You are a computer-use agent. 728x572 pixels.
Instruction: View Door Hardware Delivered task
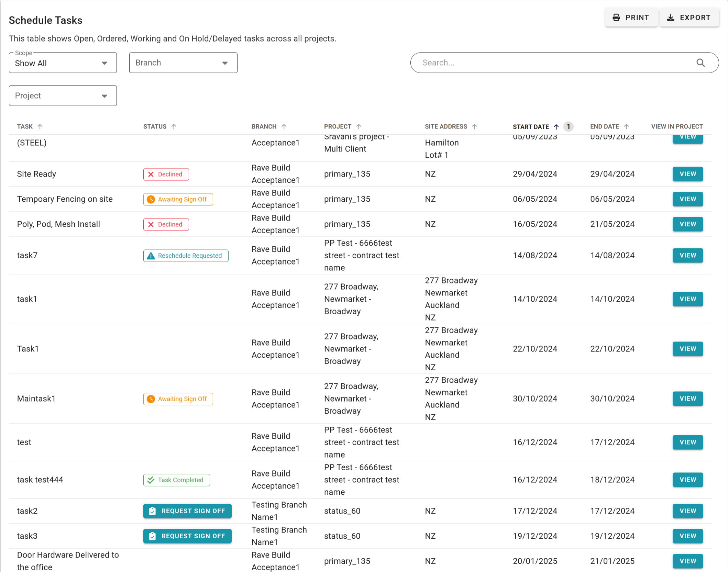coord(688,561)
